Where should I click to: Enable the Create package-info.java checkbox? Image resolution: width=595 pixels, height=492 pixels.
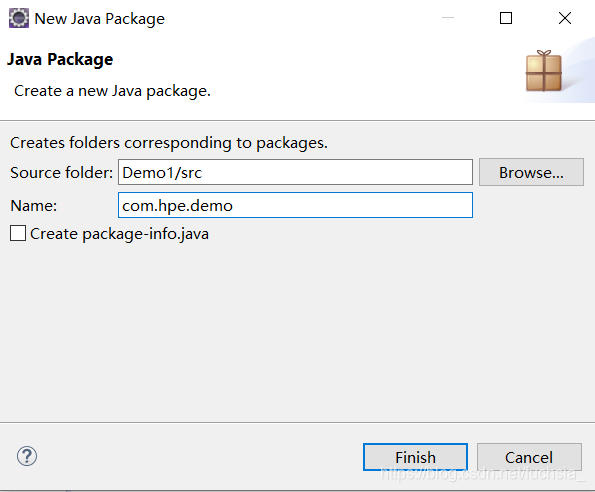pyautogui.click(x=18, y=233)
